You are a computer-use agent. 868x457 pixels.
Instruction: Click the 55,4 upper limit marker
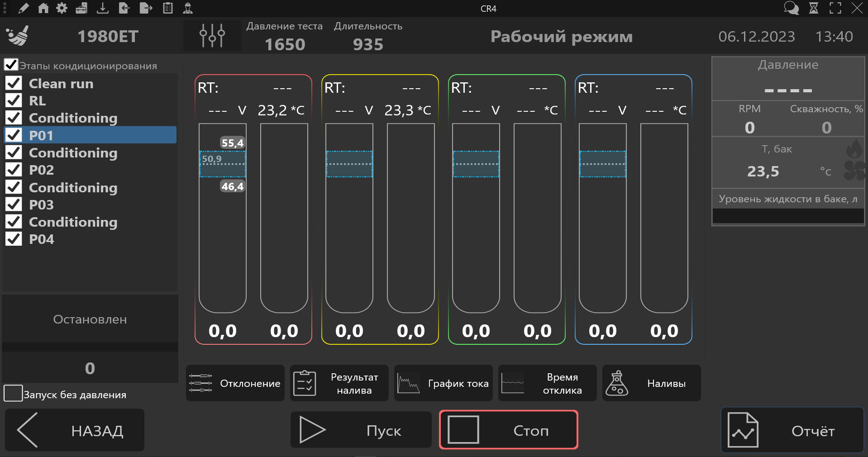(233, 143)
